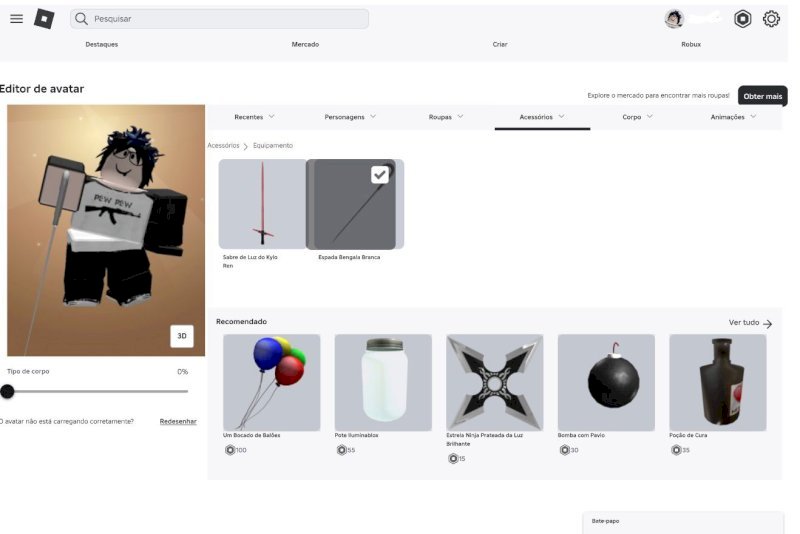Click the Pesquisar search field

coord(225,19)
